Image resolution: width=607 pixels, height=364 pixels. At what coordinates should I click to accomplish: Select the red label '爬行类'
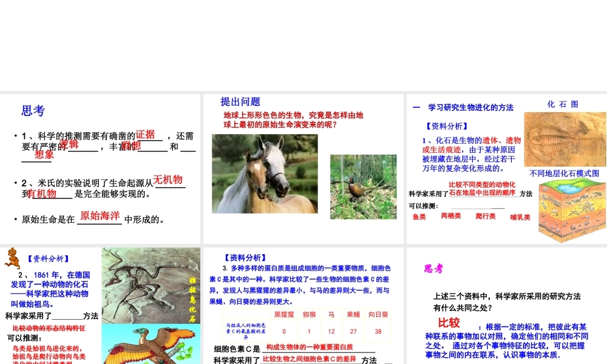point(486,216)
